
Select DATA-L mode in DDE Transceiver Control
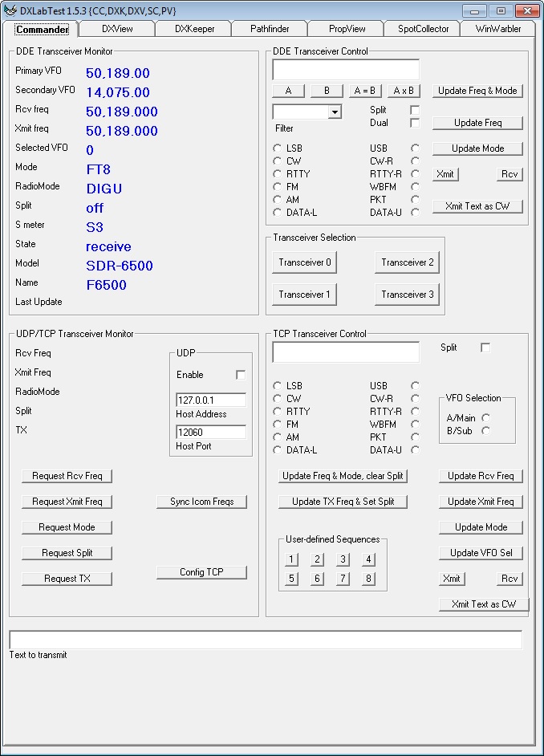pos(277,212)
